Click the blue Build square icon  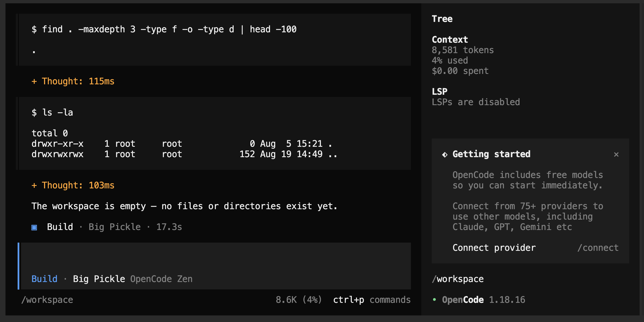coord(34,227)
